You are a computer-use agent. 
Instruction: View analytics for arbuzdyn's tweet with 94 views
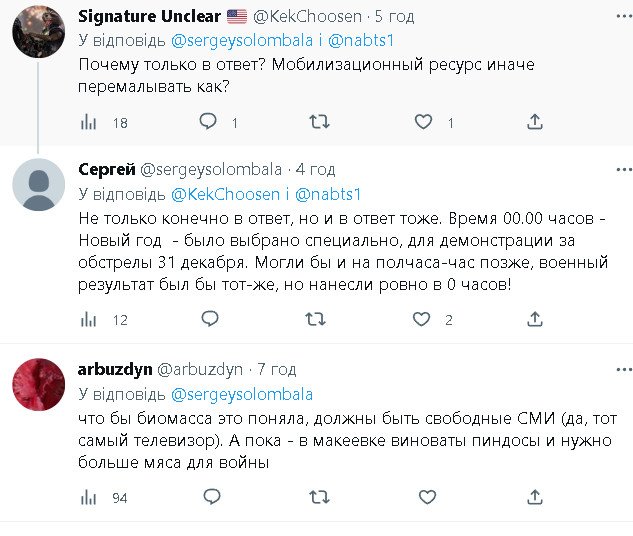click(x=89, y=497)
